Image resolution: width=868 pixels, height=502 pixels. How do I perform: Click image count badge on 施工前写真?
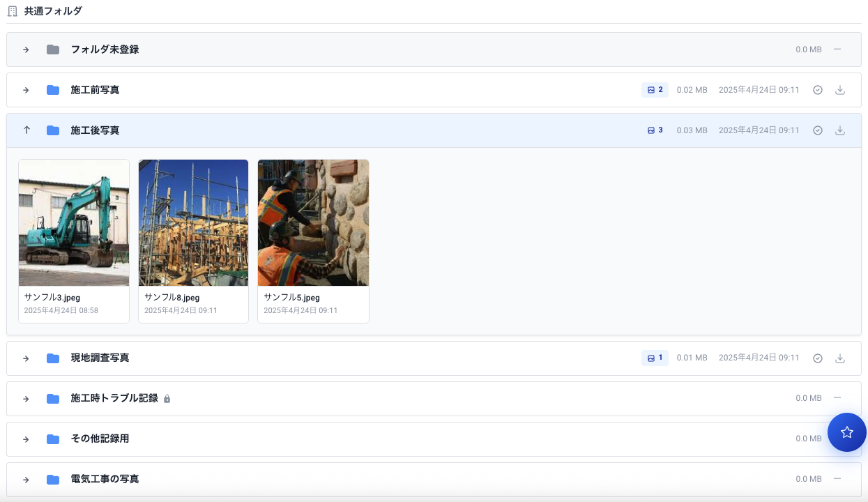(655, 90)
